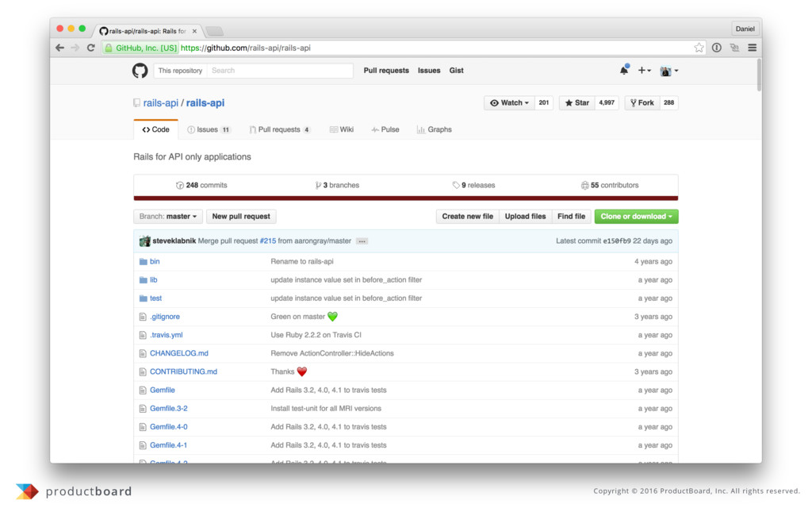Open Gemfile.3-2 file
This screenshot has height=508, width=812.
(169, 409)
